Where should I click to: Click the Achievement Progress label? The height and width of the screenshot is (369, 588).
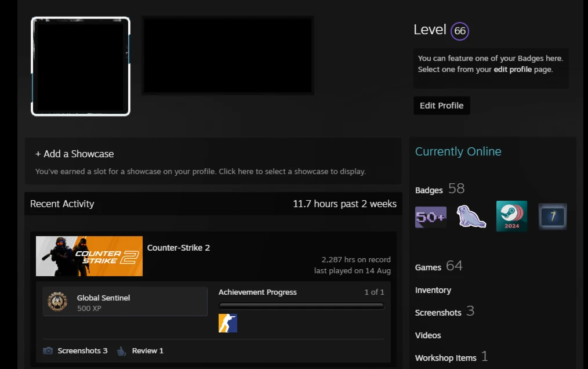point(257,292)
